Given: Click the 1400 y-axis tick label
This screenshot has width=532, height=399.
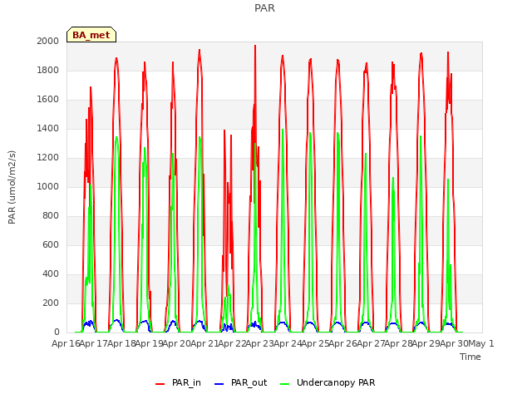Looking at the screenshot, I should click(48, 128).
